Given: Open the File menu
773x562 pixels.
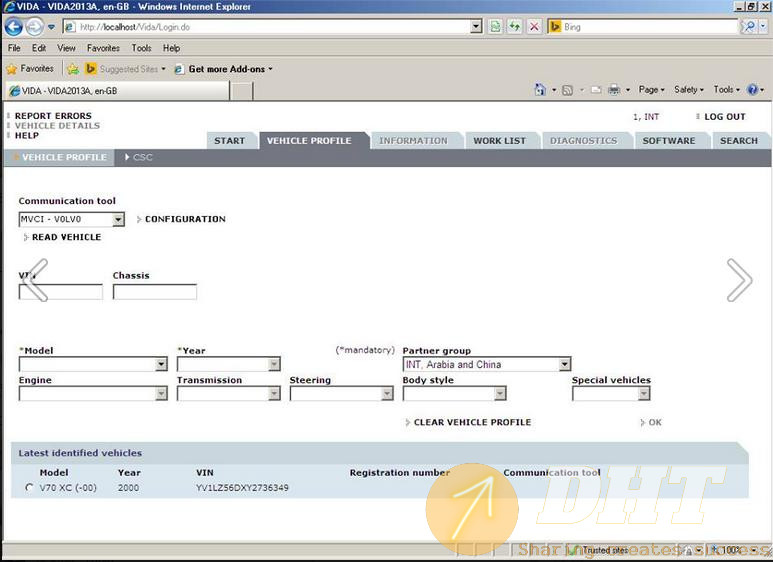Looking at the screenshot, I should [14, 48].
